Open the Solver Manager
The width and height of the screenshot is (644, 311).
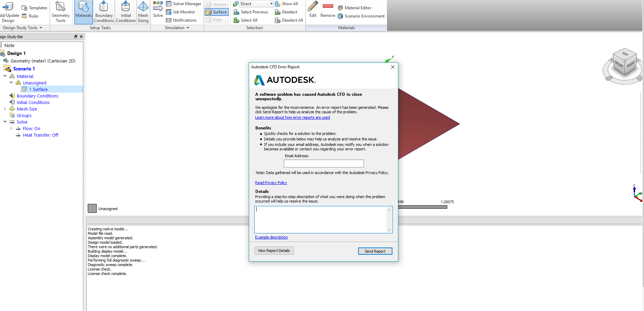click(184, 4)
